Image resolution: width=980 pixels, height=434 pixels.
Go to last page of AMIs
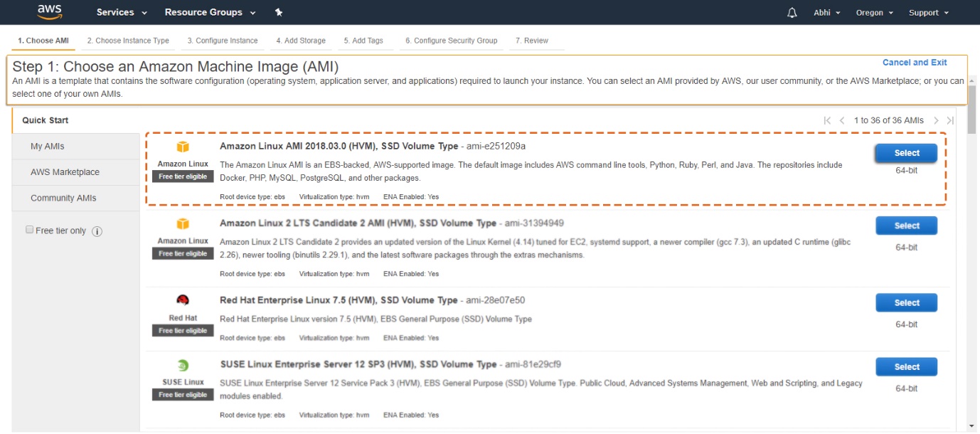950,120
